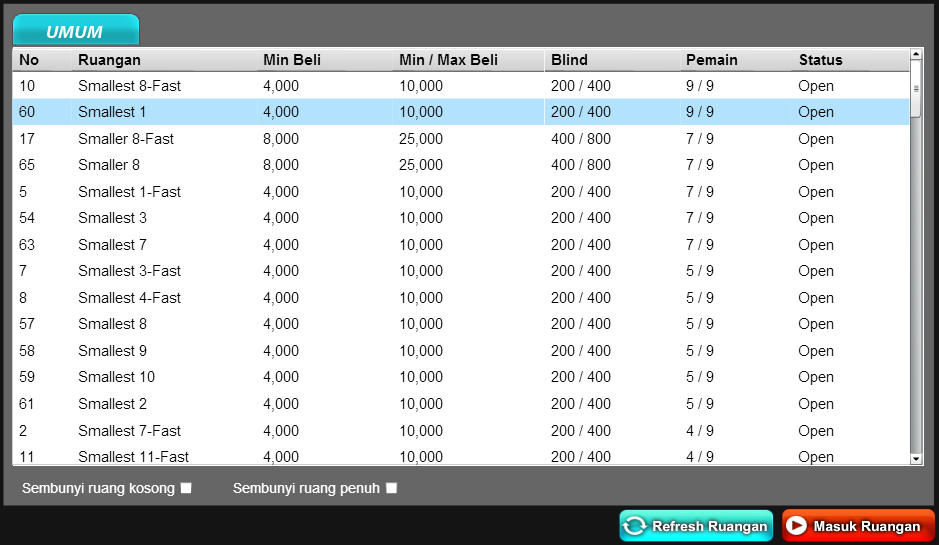Sort by the Ruangan column header
Viewport: 939px width, 545px height.
(x=110, y=60)
